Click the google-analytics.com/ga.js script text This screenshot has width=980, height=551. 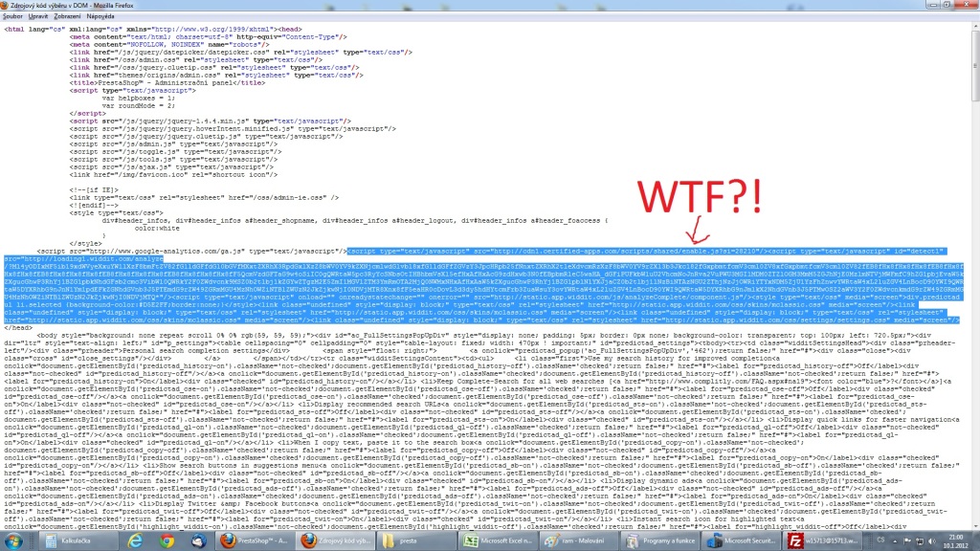pos(191,252)
